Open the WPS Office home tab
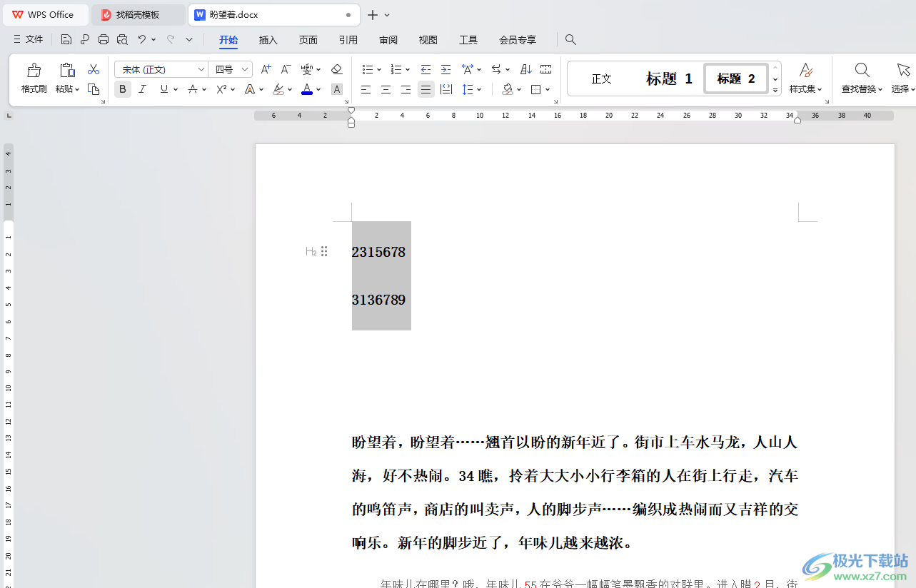Image resolution: width=916 pixels, height=588 pixels. 44,14
